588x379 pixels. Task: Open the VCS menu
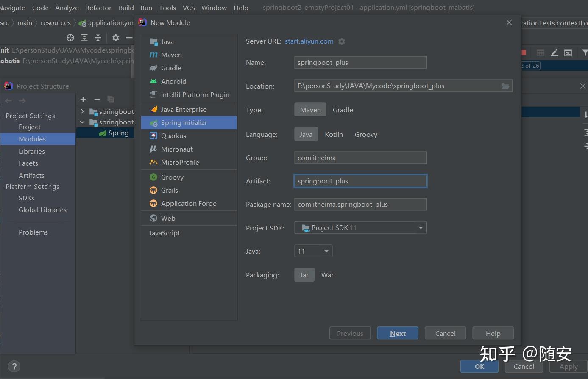coord(189,8)
